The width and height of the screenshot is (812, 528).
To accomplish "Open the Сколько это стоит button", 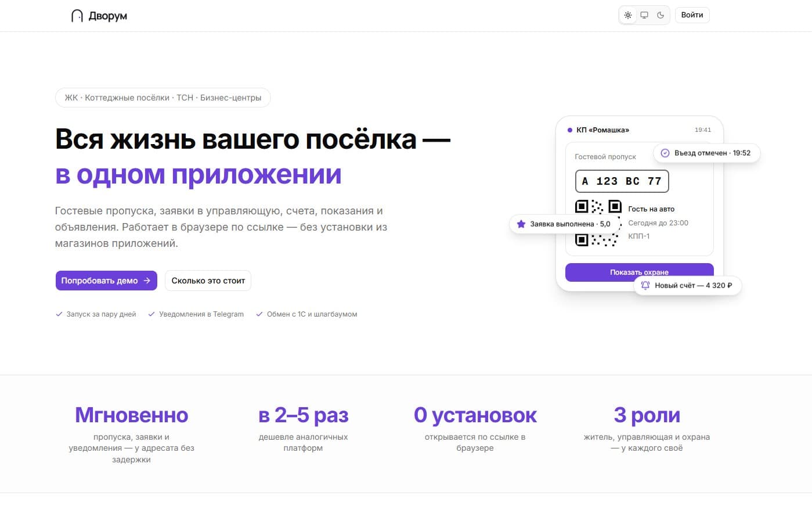I will click(x=208, y=281).
